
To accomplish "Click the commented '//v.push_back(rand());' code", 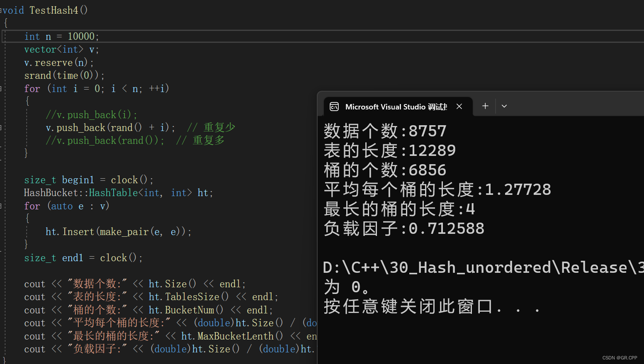I will 105,141.
